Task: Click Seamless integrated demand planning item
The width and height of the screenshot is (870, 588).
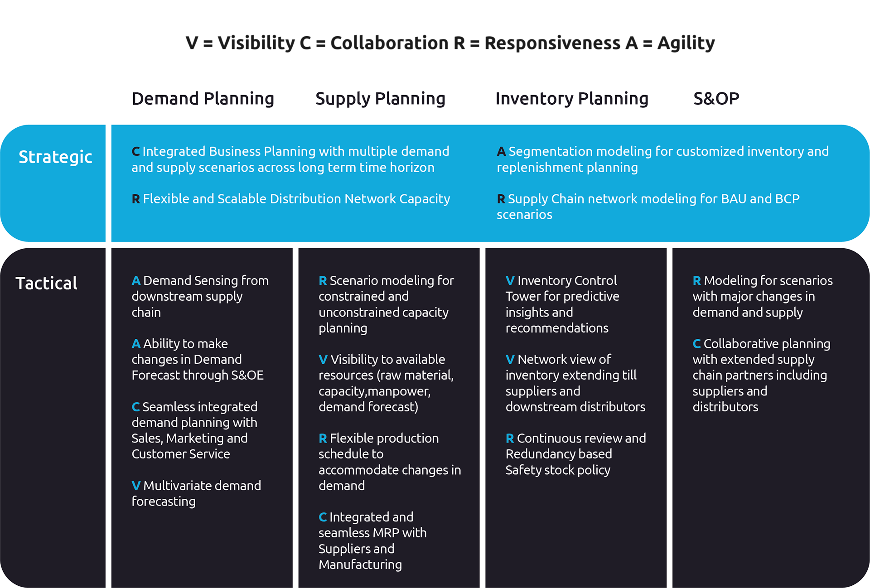Action: pyautogui.click(x=194, y=430)
